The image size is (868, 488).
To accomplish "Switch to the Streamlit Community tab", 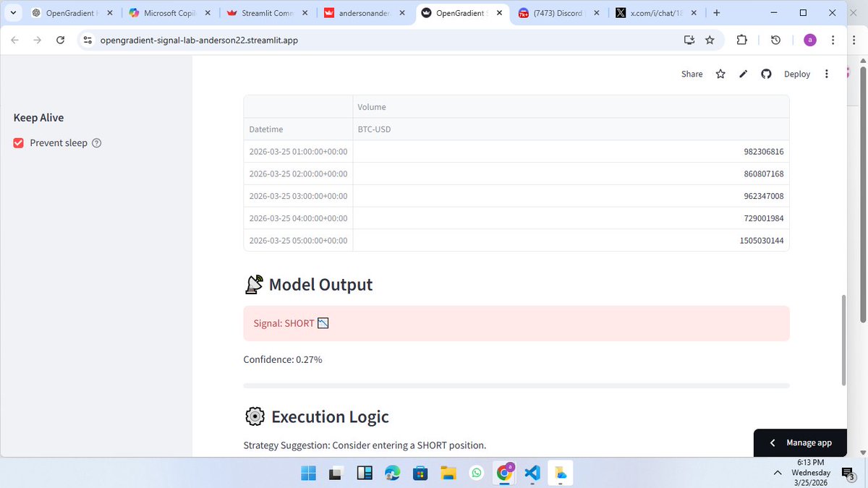I will click(x=268, y=13).
